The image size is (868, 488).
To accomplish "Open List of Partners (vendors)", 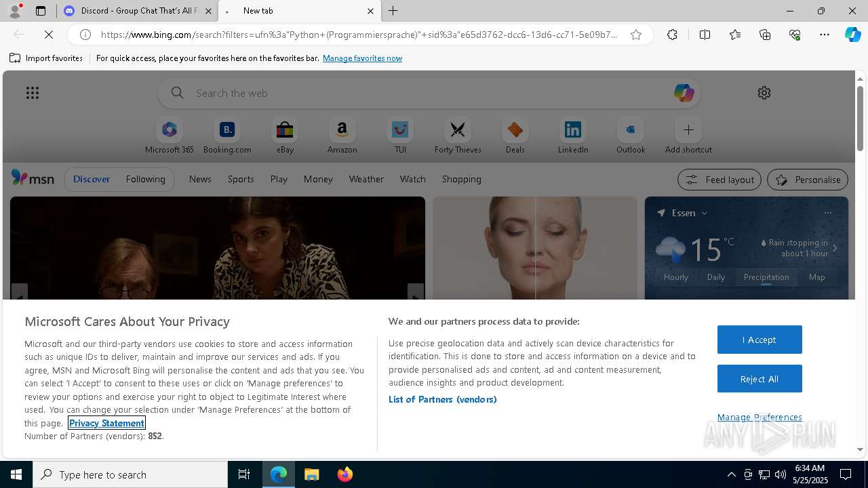I will 443,399.
